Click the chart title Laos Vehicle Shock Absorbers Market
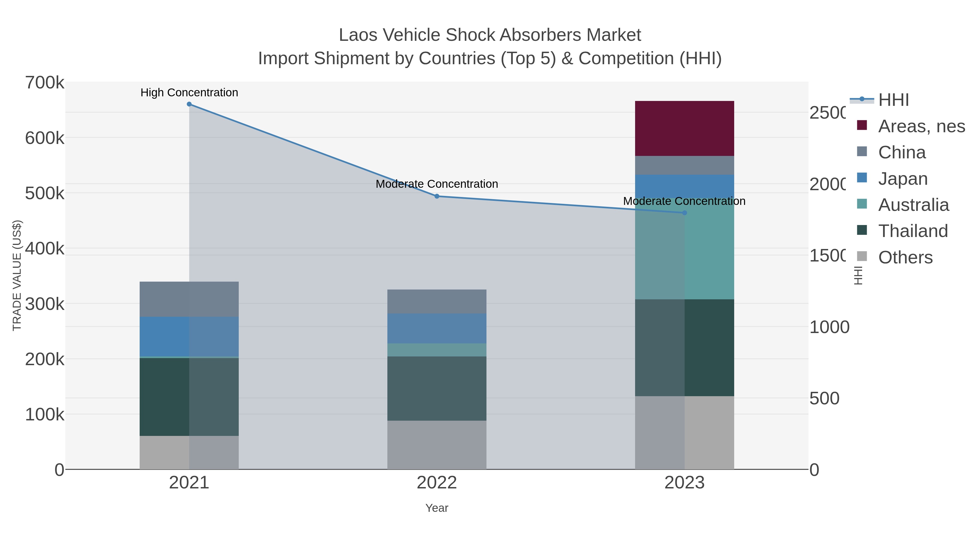The height and width of the screenshot is (551, 980). pos(490,35)
